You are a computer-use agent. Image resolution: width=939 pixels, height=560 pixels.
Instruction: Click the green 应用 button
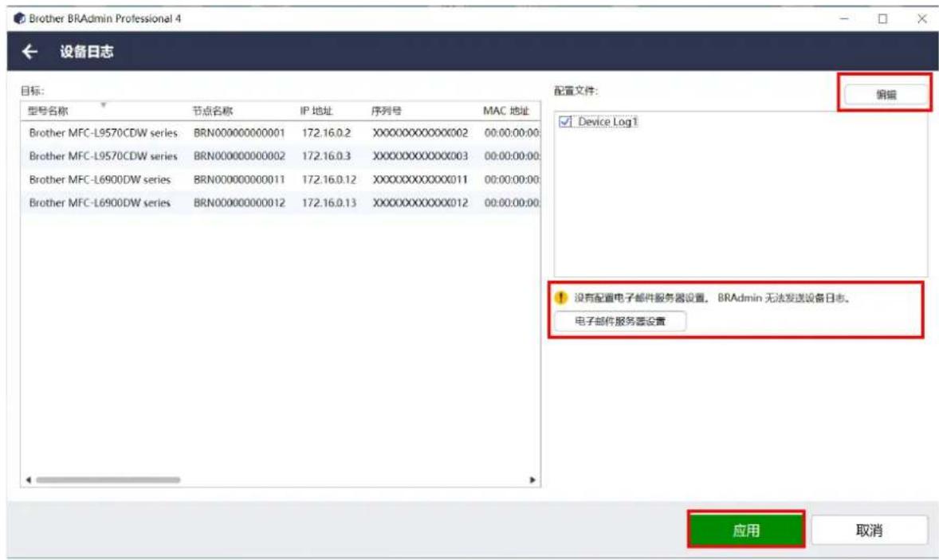tap(745, 530)
